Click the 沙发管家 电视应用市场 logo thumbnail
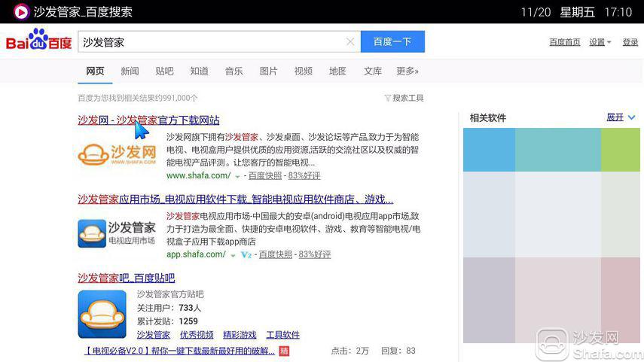Image resolution: width=644 pixels, height=362 pixels. pos(117,233)
